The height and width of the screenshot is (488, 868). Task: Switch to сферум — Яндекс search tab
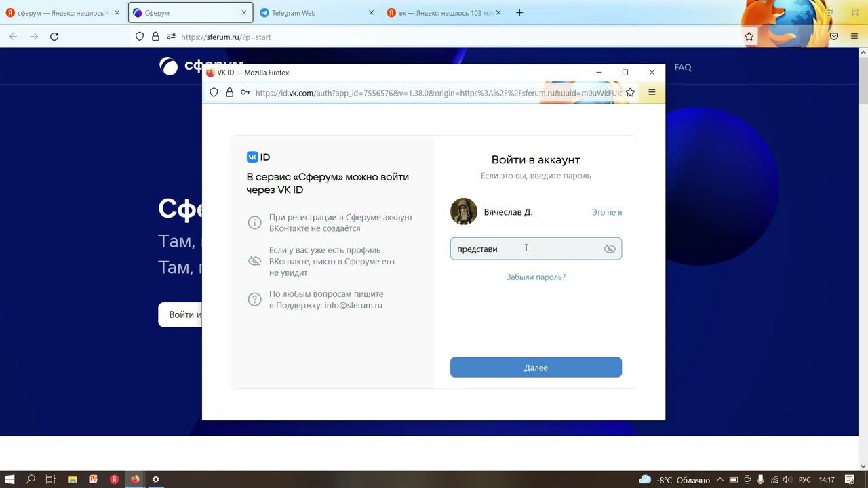point(62,12)
